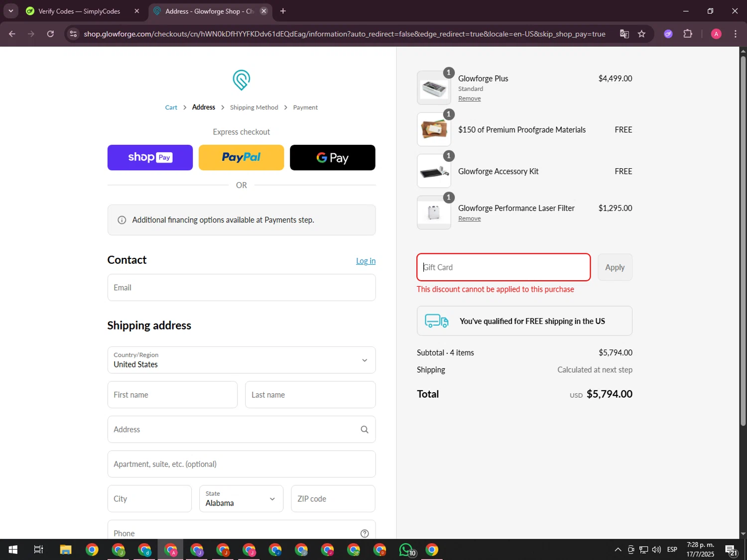Click the Gift Card input field
This screenshot has height=560, width=747.
503,267
